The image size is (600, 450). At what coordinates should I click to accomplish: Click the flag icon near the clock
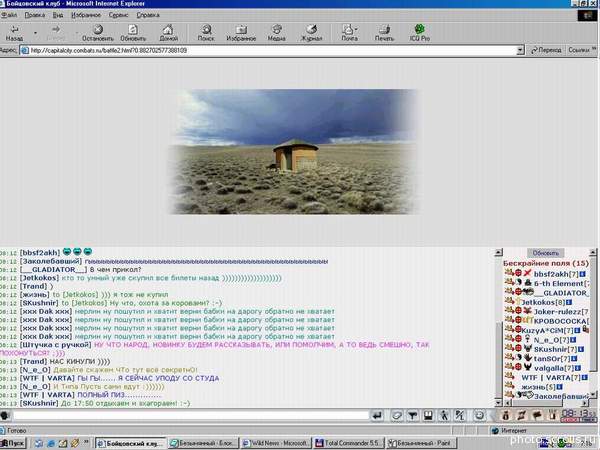point(537,416)
